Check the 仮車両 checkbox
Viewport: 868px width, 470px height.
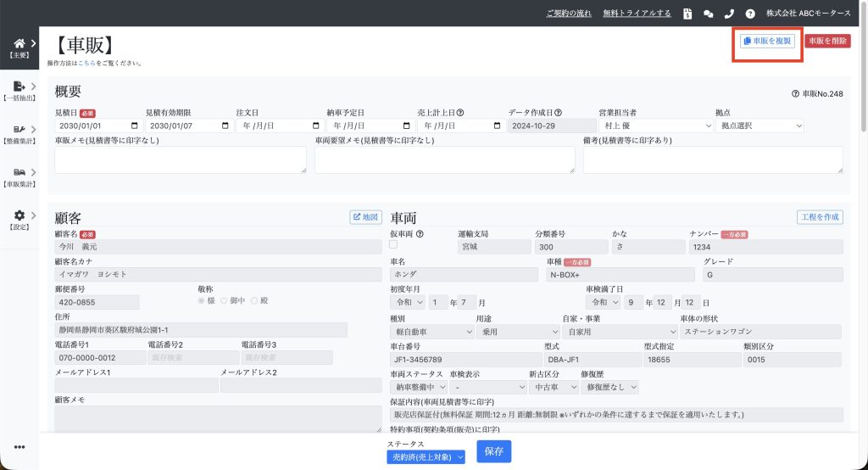(393, 244)
